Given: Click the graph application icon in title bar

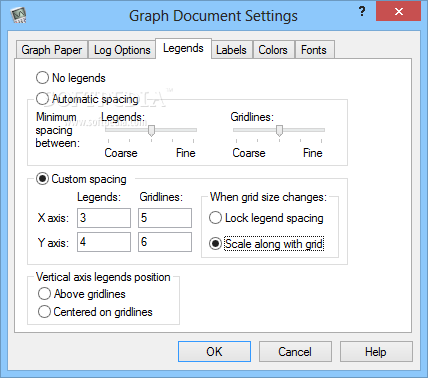Looking at the screenshot, I should click(x=18, y=15).
